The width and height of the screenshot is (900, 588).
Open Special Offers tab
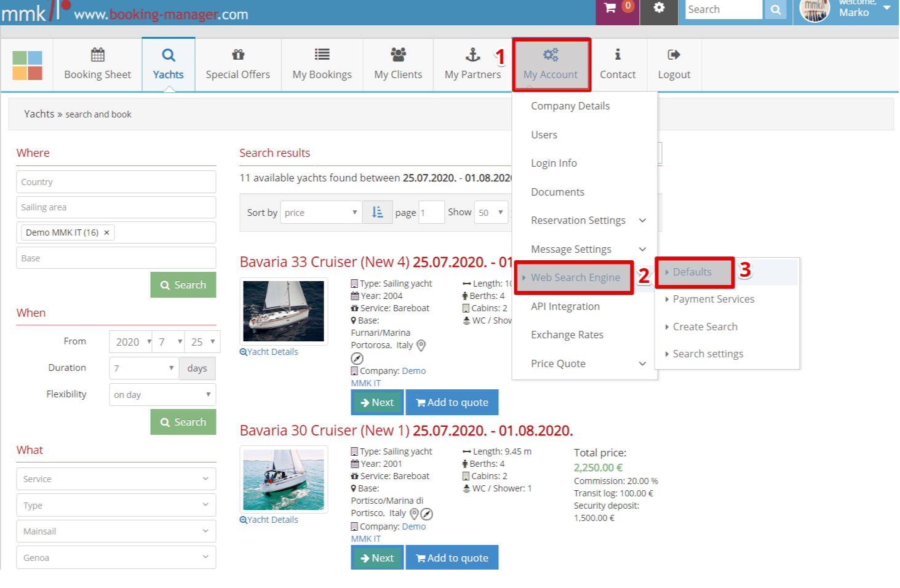point(238,65)
